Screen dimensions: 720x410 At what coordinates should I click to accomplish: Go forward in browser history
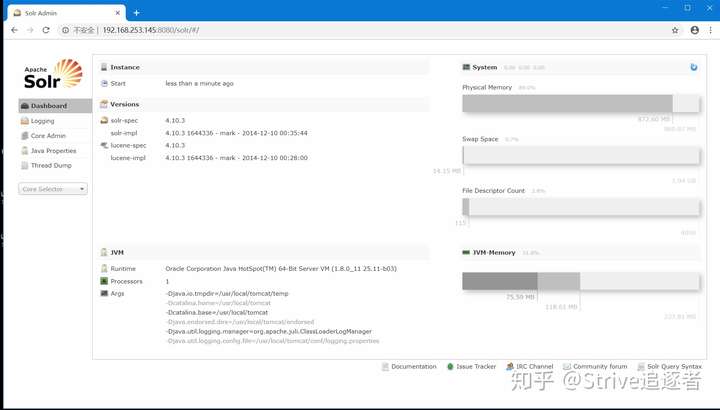click(30, 30)
